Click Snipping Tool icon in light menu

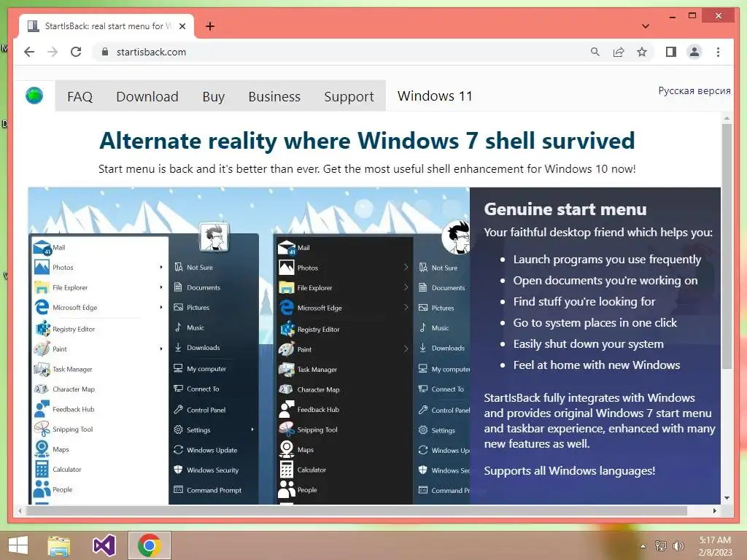pos(42,429)
